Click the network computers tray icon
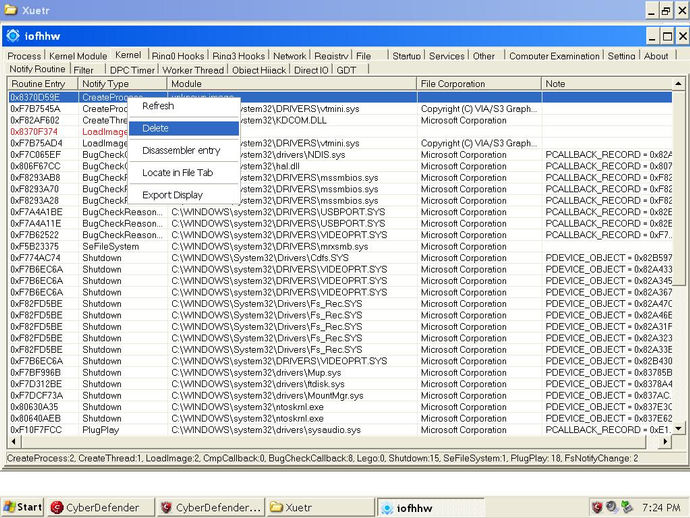This screenshot has height=518, width=690. (x=627, y=507)
